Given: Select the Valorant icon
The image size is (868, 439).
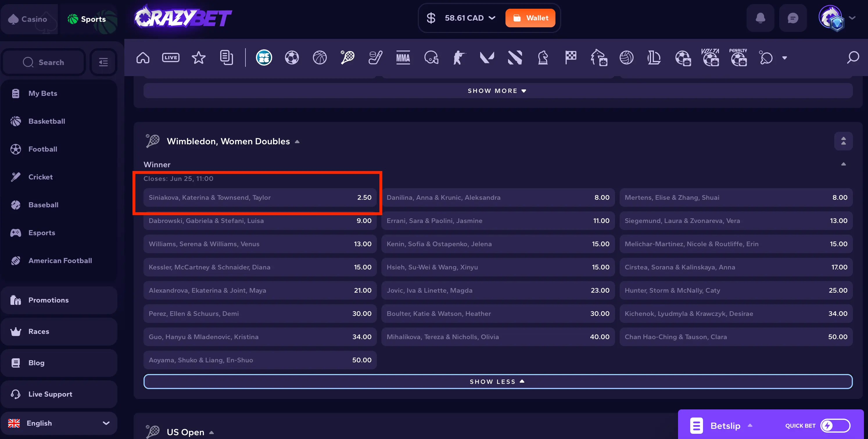Looking at the screenshot, I should coord(487,57).
